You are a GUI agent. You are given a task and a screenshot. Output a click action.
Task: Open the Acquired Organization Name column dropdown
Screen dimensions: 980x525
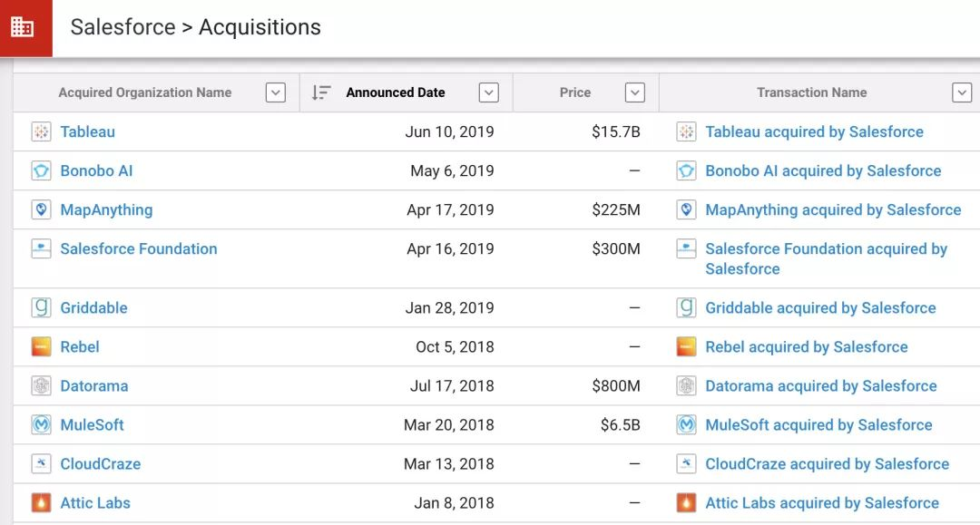(276, 92)
